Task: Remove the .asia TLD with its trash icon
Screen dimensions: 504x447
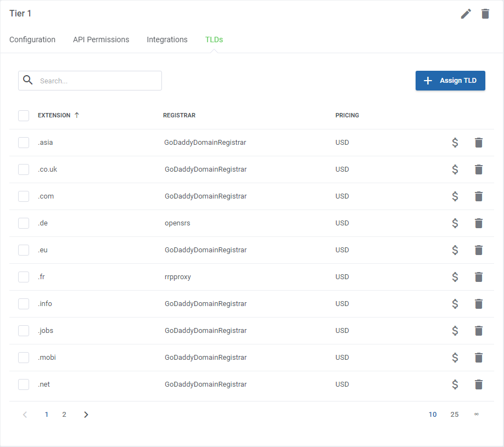Action: point(479,143)
